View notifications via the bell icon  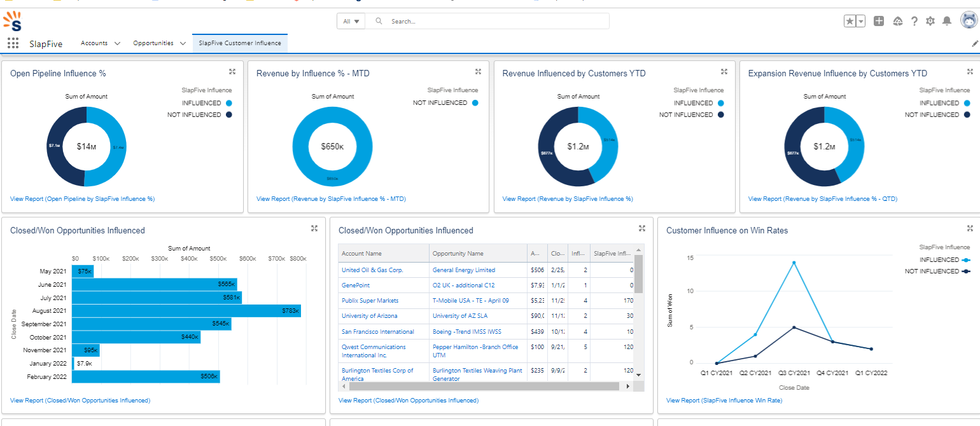point(946,20)
